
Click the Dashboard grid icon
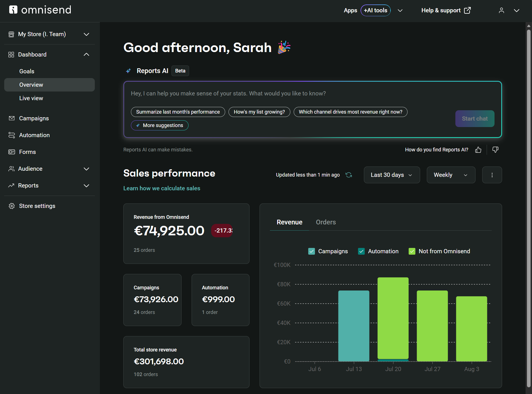coord(11,55)
